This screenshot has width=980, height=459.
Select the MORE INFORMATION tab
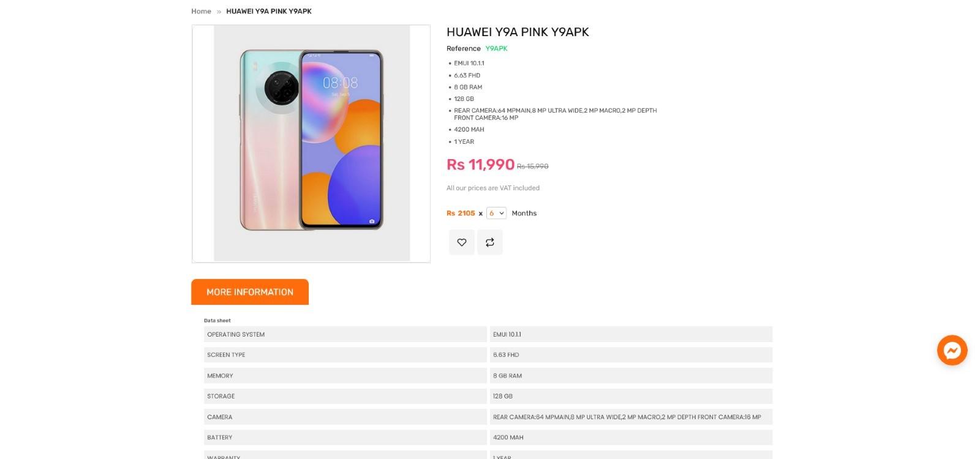pos(250,292)
